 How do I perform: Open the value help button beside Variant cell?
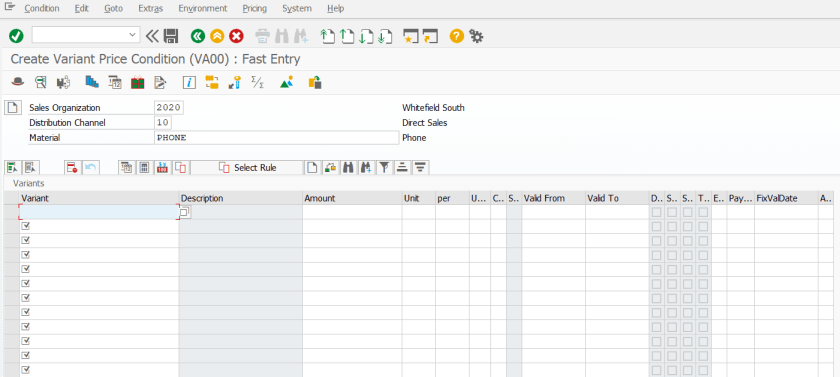pos(185,212)
